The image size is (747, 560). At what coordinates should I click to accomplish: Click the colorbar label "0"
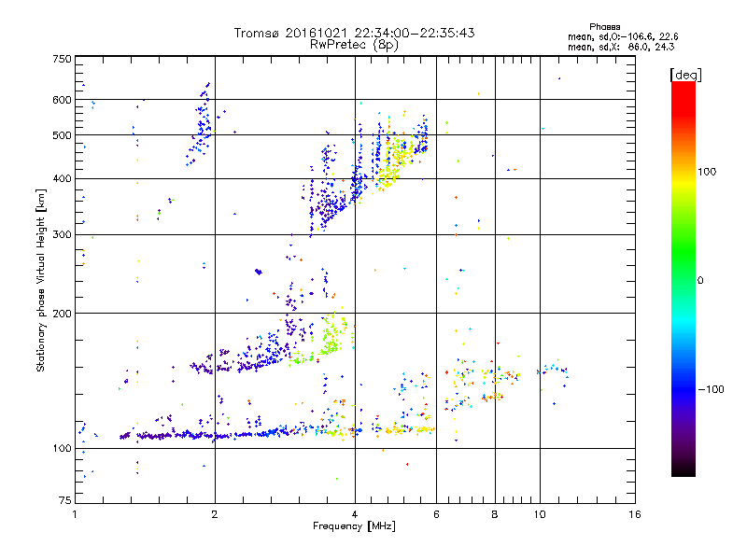[x=700, y=281]
